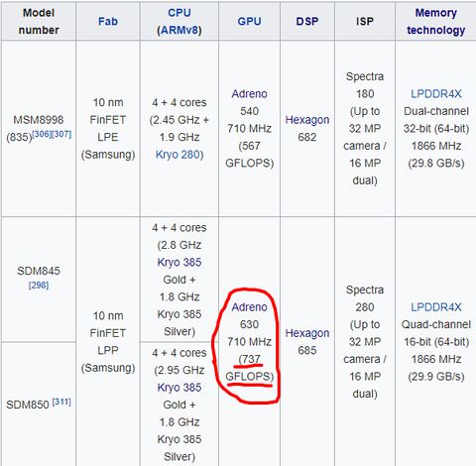Select the DSP column header
476x466 pixels.
[307, 22]
